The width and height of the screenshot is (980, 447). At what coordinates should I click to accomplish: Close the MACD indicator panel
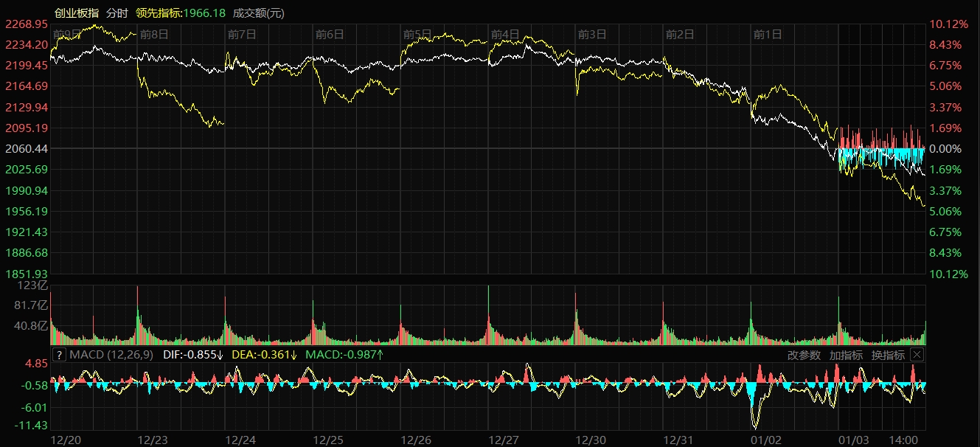click(x=916, y=355)
